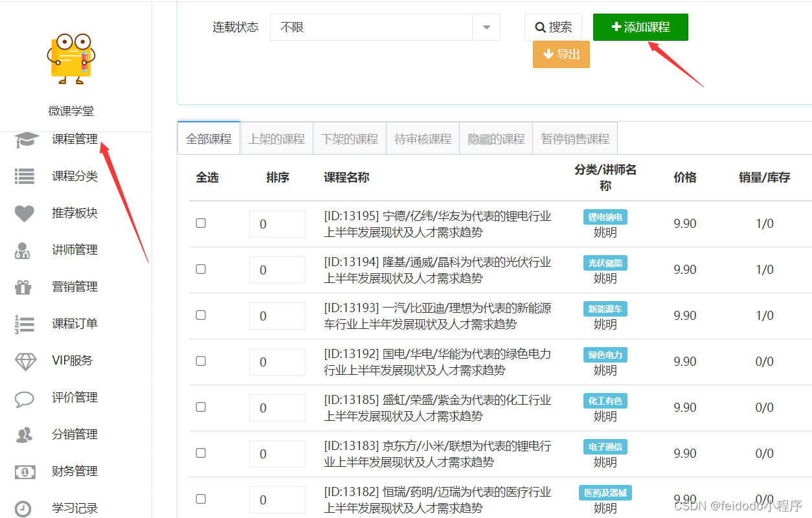Screen dimensions: 812x518
Task: Click the graduation cap icon beside 课程管理
Action: 26,140
